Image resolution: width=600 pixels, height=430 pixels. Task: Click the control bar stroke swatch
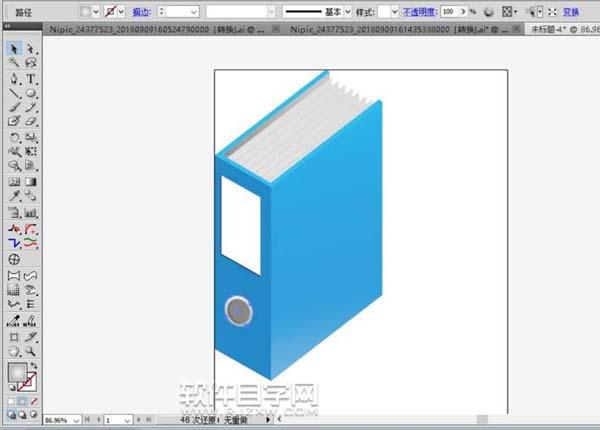(110, 12)
